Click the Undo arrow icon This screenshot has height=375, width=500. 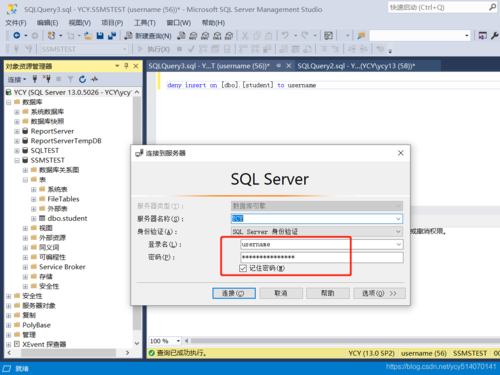[285, 35]
